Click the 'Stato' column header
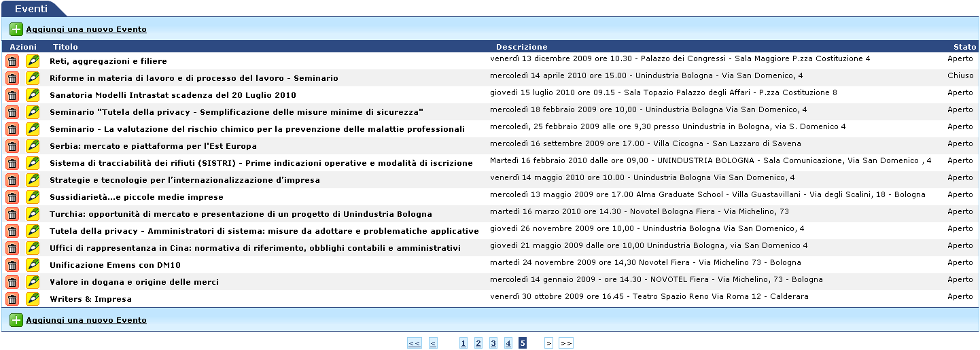This screenshot has width=980, height=350. [x=964, y=47]
